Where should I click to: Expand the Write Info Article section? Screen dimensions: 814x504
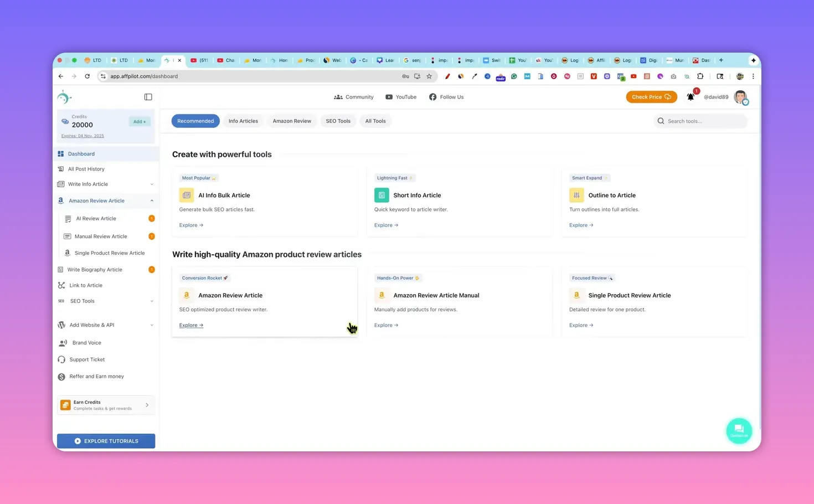click(x=152, y=184)
